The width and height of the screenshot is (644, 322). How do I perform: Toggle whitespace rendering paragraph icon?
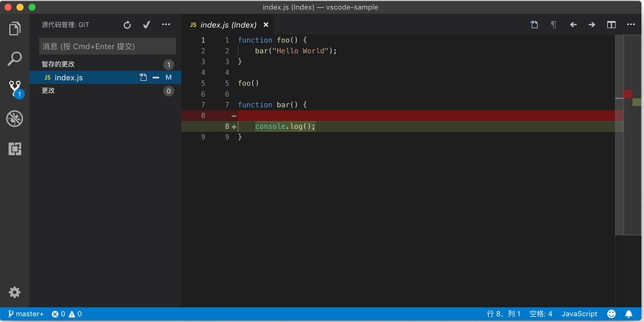(x=553, y=25)
